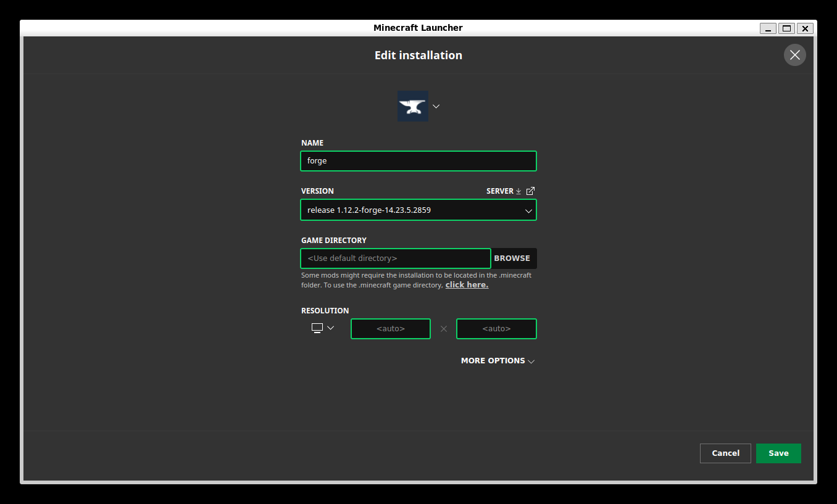Open the VERSION dropdown list
This screenshot has width=837, height=504.
pos(418,210)
